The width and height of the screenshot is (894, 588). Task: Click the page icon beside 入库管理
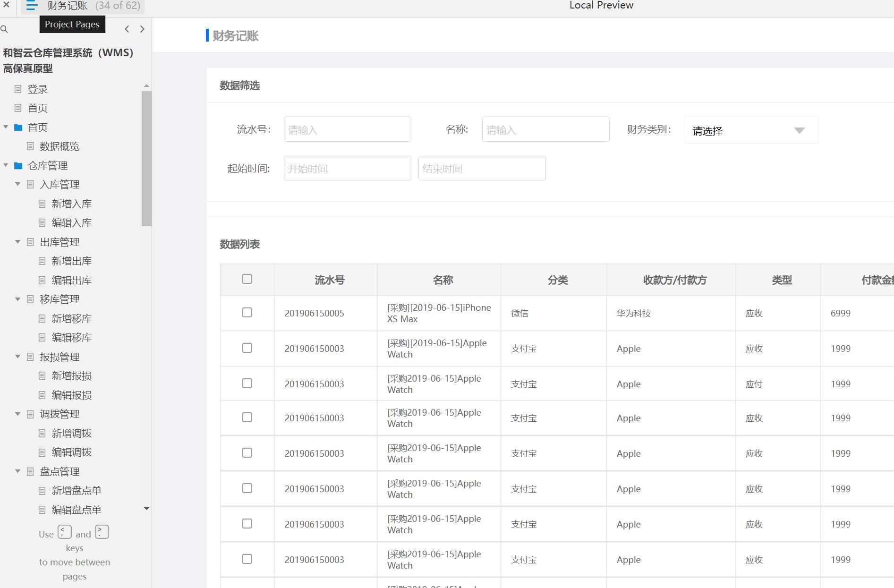30,184
